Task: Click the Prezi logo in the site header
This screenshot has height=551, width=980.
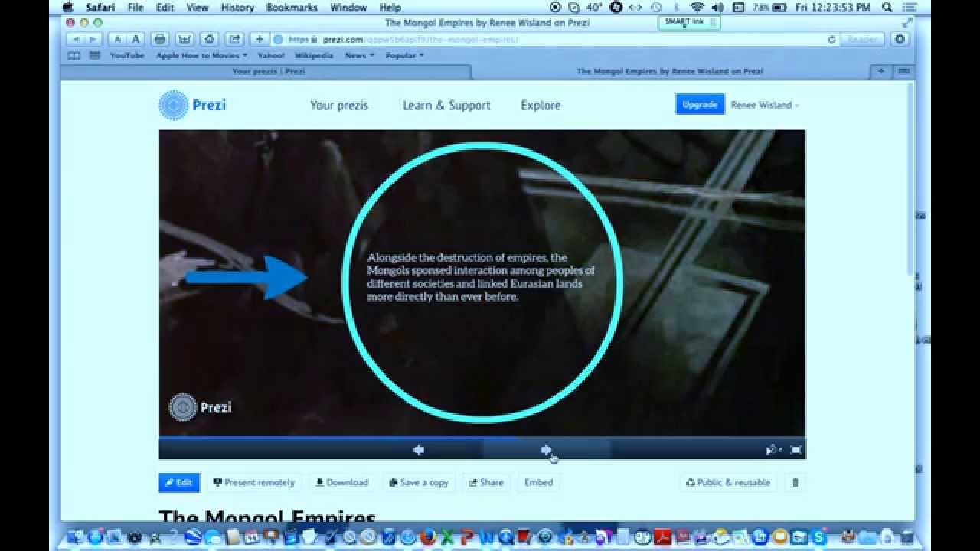Action: [192, 105]
